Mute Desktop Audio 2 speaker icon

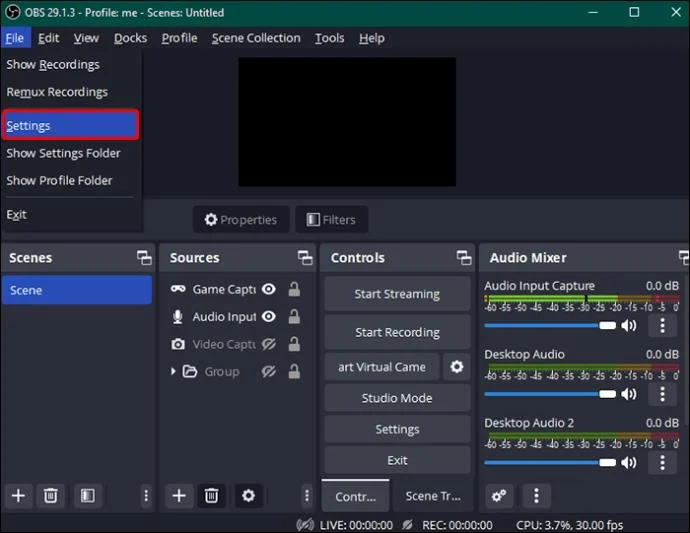(x=628, y=463)
